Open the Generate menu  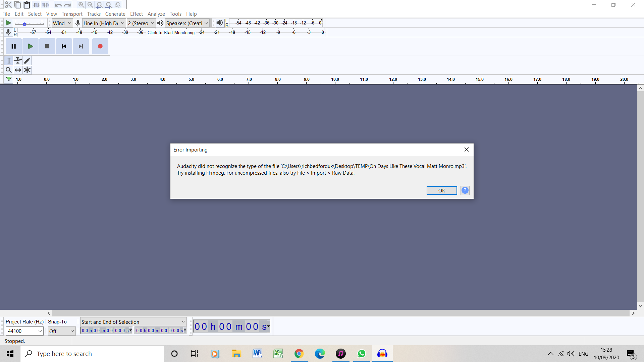click(x=115, y=14)
